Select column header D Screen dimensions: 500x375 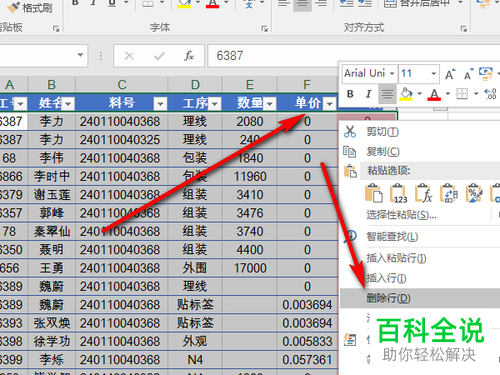point(195,85)
